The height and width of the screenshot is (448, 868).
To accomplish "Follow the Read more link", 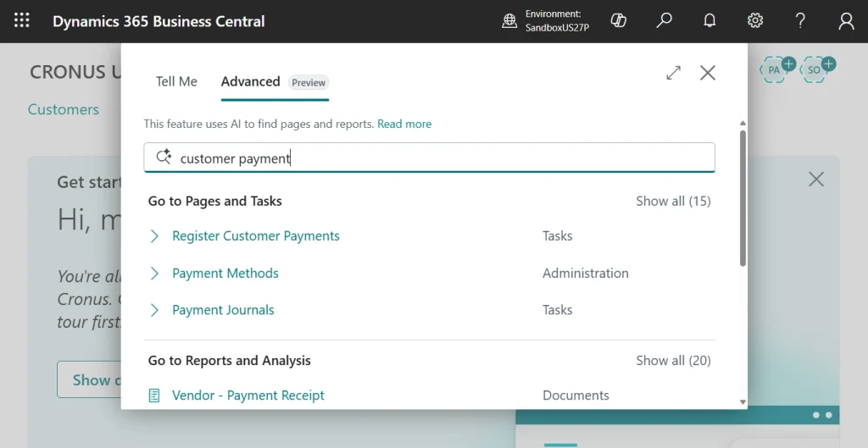I will pyautogui.click(x=404, y=124).
